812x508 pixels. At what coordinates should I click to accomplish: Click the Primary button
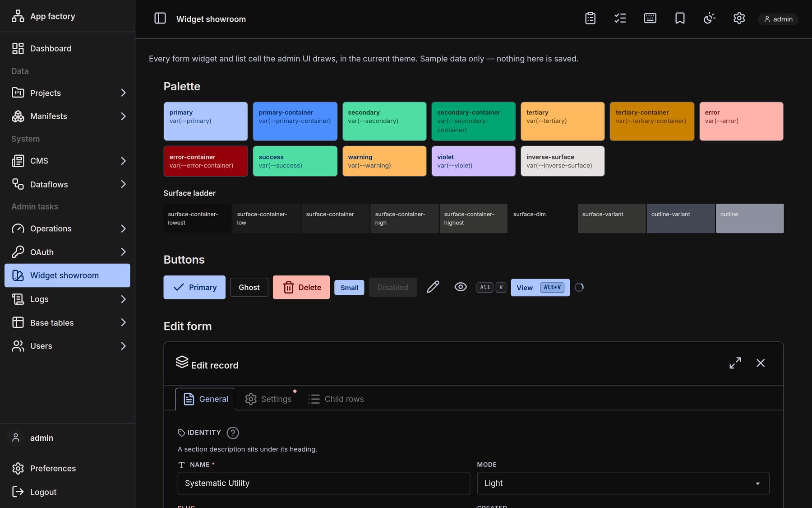(x=194, y=287)
